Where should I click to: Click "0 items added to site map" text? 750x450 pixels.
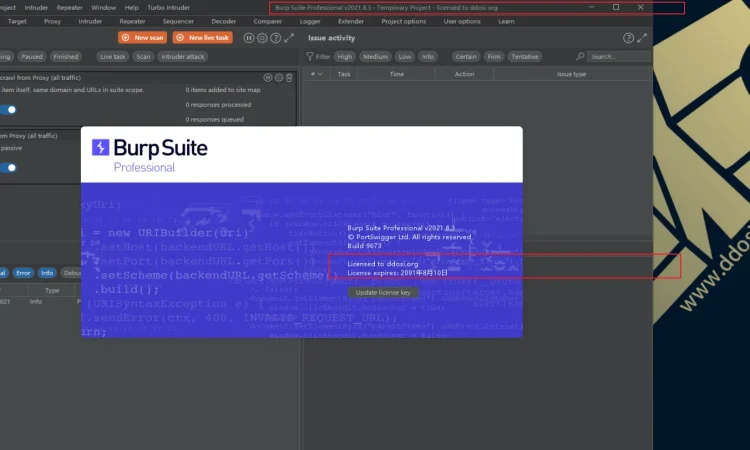[x=223, y=90]
